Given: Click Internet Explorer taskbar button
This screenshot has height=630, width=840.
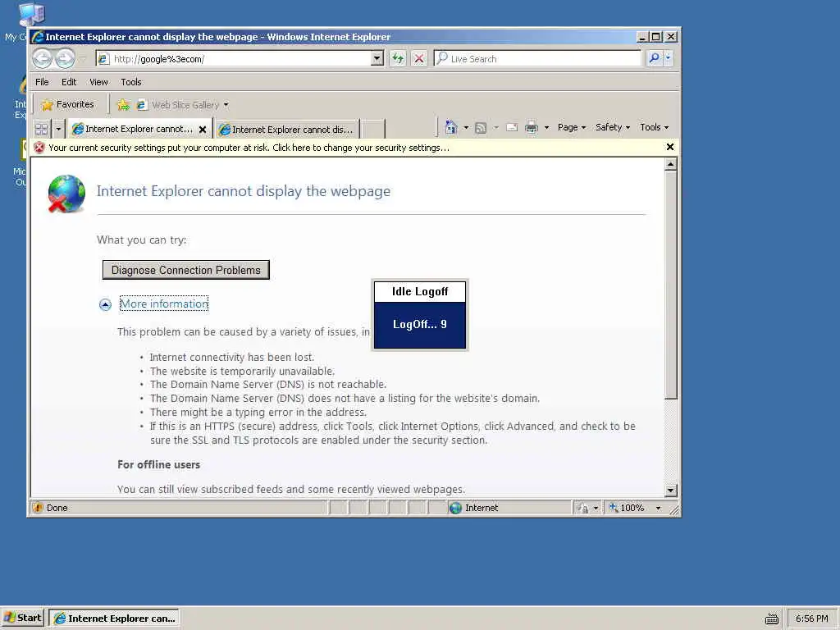Looking at the screenshot, I should (x=114, y=619).
